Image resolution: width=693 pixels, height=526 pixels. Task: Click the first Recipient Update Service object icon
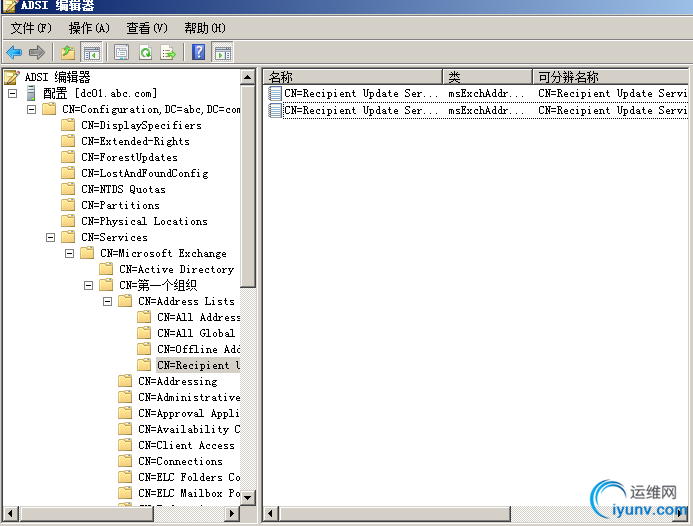(275, 93)
